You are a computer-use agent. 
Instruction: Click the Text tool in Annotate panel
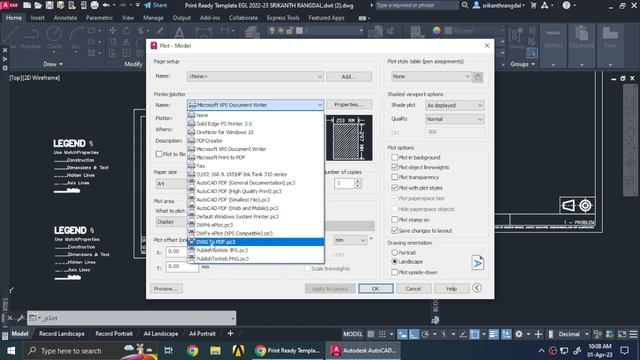tap(179, 33)
